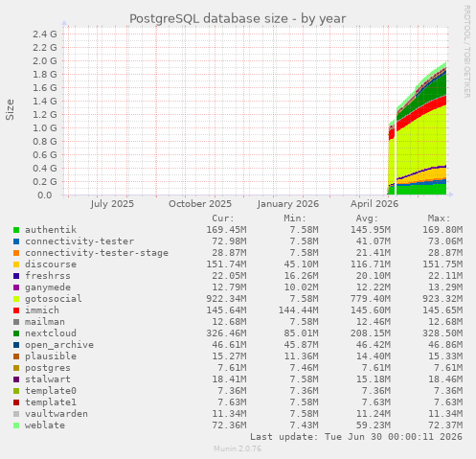Click the ganymede purple legend swatch
Image resolution: width=476 pixels, height=459 pixels.
click(16, 287)
